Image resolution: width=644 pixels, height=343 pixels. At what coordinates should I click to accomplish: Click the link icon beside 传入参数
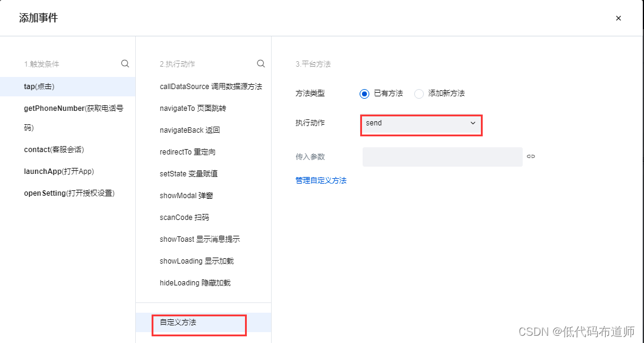point(531,156)
